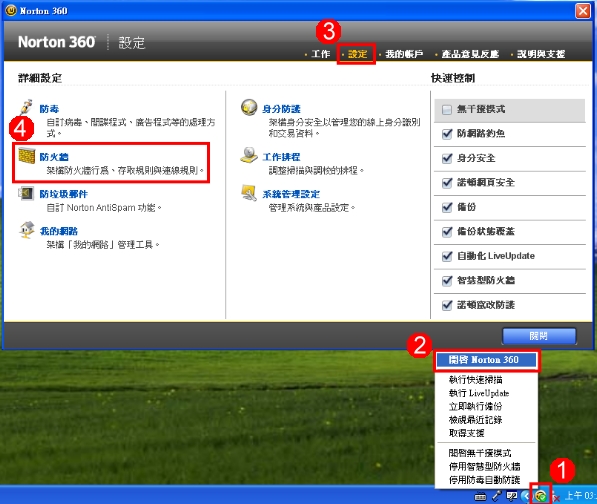Open the 防垃圾郵件 settings link

[x=64, y=194]
